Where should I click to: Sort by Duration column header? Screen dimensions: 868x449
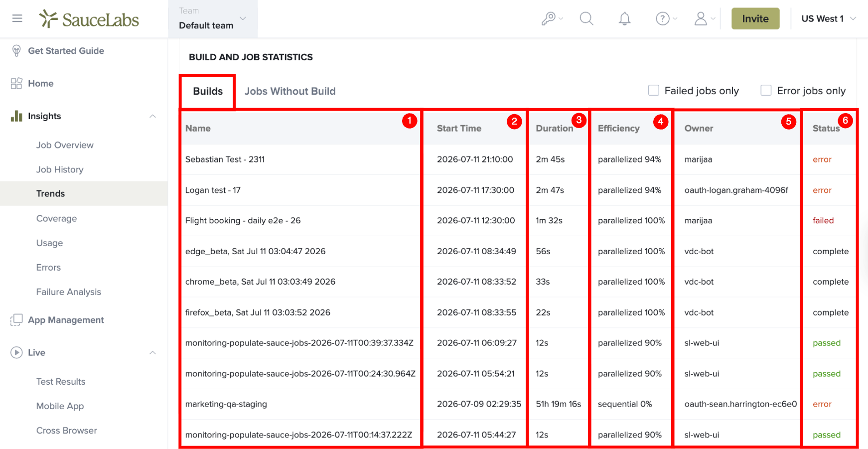pos(554,128)
